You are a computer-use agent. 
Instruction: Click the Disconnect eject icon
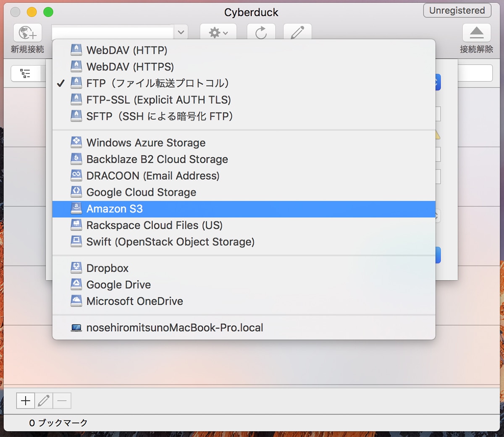point(476,33)
